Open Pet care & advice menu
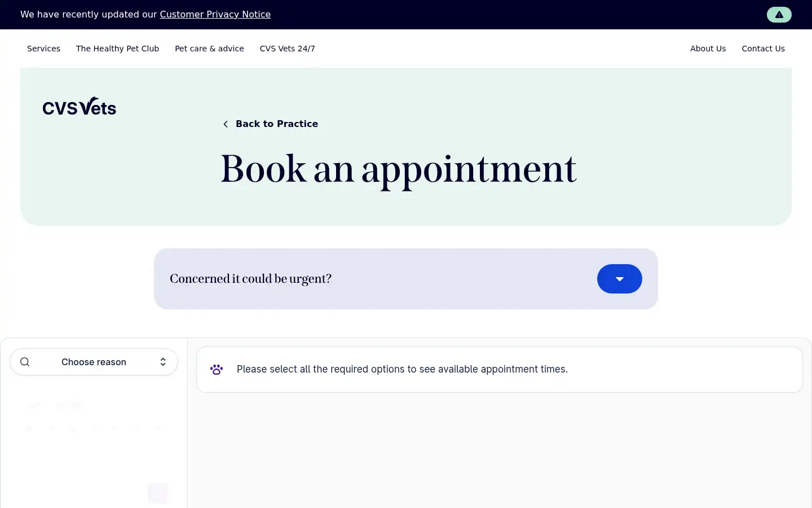The width and height of the screenshot is (812, 508). pyautogui.click(x=209, y=49)
